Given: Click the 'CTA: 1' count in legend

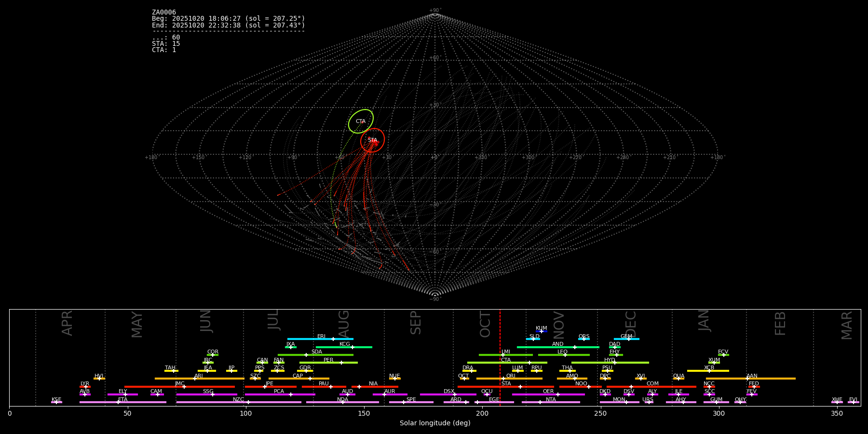Looking at the screenshot, I should pyautogui.click(x=164, y=50).
